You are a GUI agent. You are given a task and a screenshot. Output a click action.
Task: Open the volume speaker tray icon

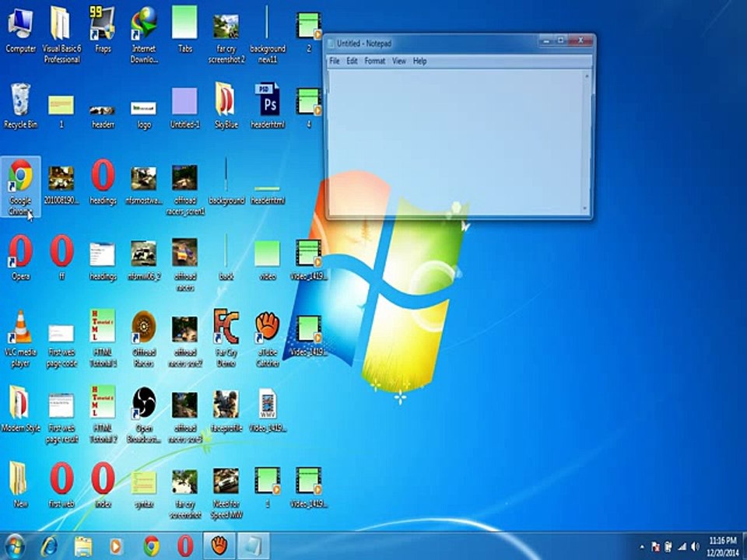point(695,547)
